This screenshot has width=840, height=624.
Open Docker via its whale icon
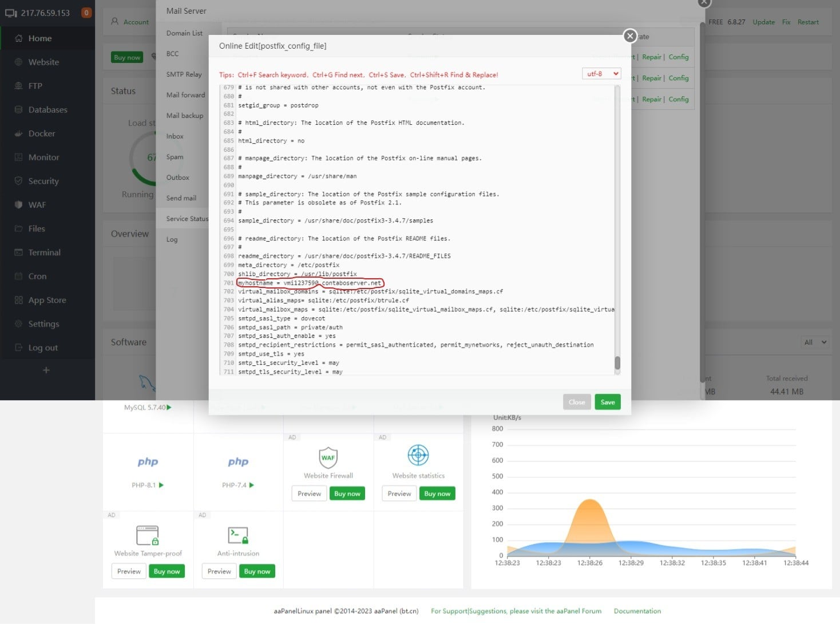(18, 133)
